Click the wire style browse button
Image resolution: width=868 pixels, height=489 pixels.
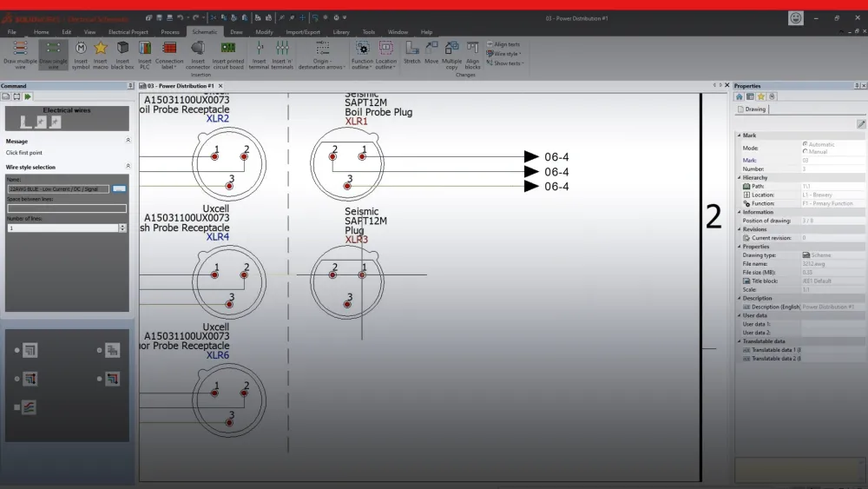119,188
